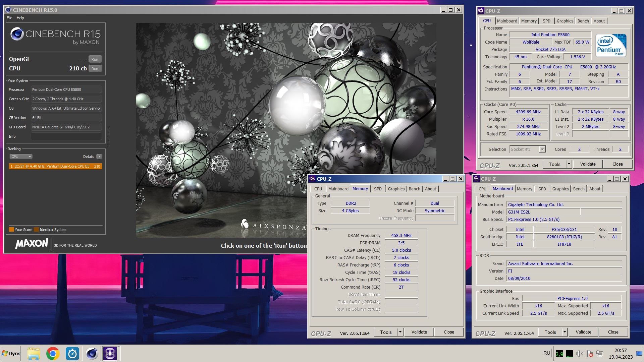
Task: Open About tab in CPU-Z CPU window
Action: click(x=599, y=21)
